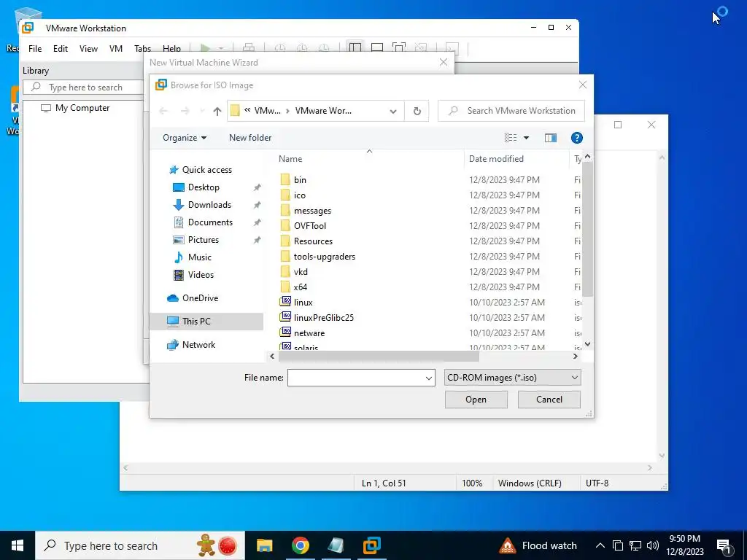Open the messages folder
The height and width of the screenshot is (560, 747).
312,211
